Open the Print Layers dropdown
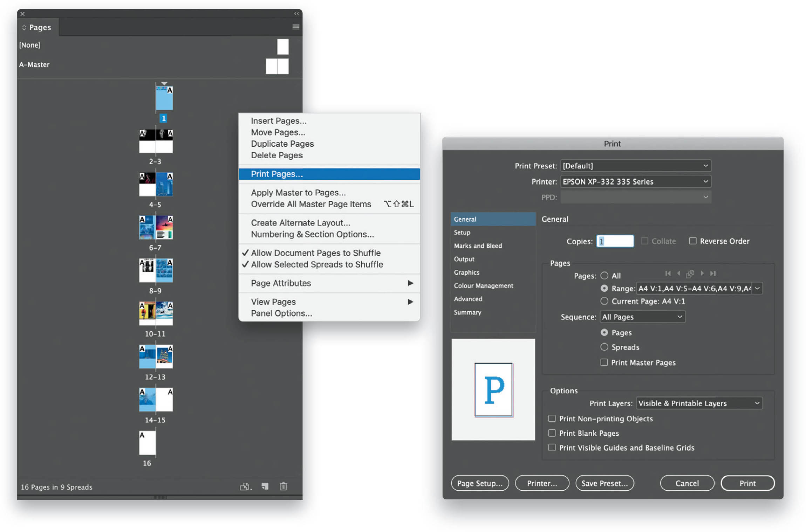Screen dimensions: 806x532 click(699, 403)
